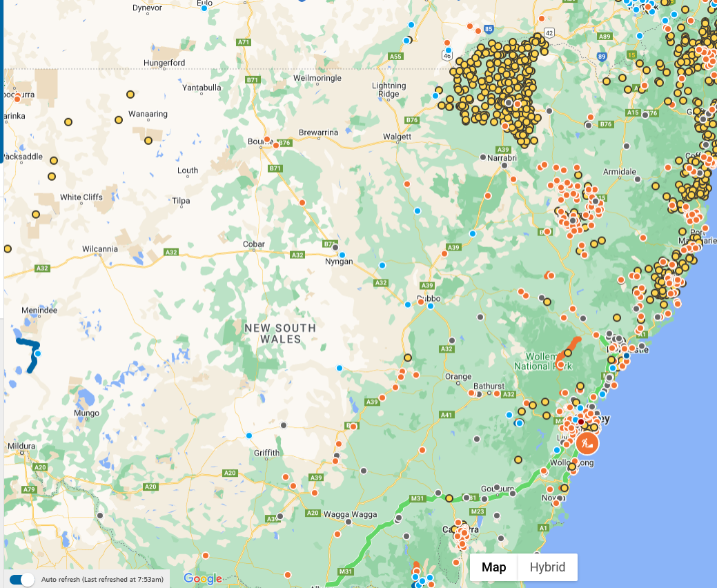Click the orange marker on B71 south of Bourke
Viewport: 717px width, 588px height.
click(x=302, y=202)
